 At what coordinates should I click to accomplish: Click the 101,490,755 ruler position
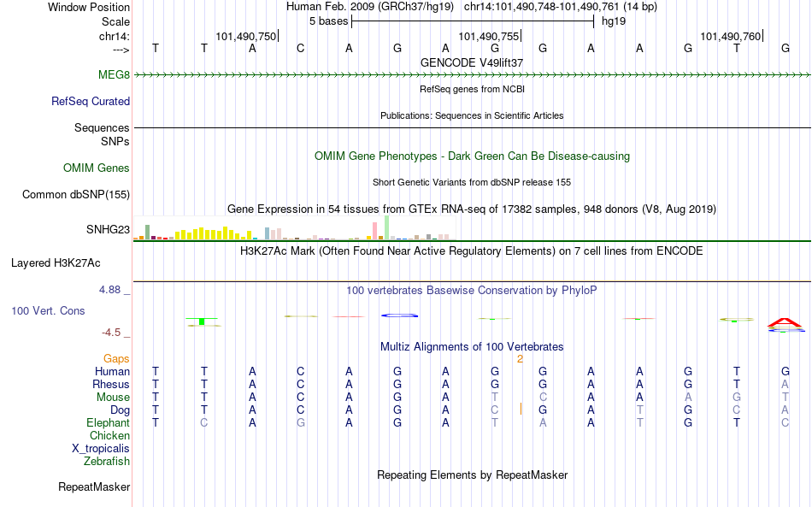488,36
